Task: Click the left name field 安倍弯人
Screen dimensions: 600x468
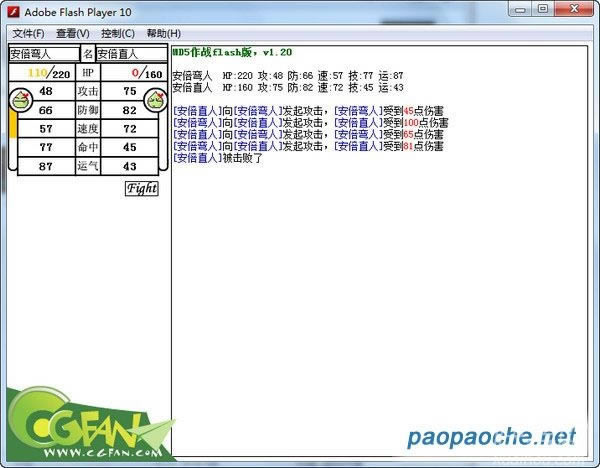Action: pyautogui.click(x=43, y=54)
